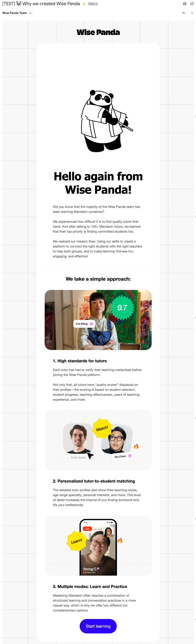196x644 pixels.
Task: Remove the Inbox label with its x
Action: pos(97,4)
